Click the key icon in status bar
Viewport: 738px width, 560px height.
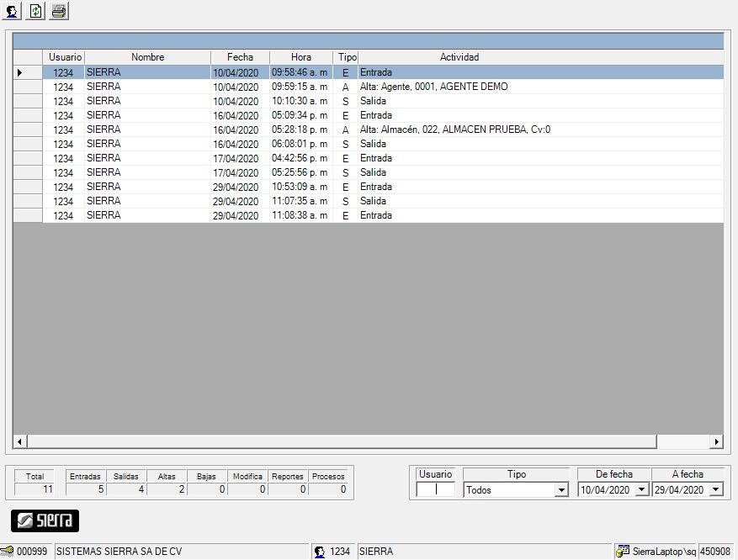8,552
